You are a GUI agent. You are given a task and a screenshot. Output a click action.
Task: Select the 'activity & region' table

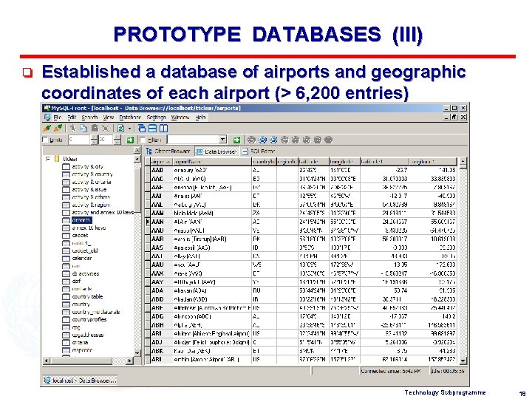(91, 205)
